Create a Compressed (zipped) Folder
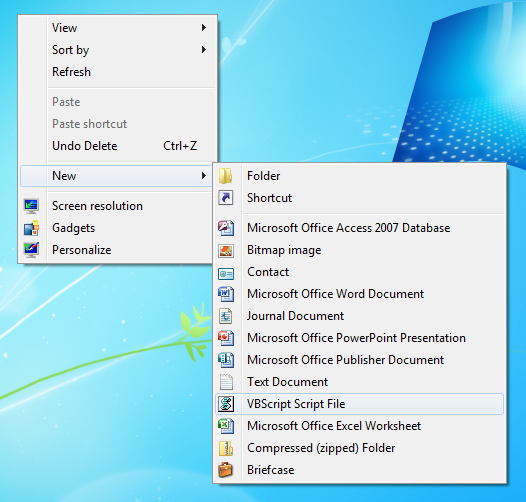The image size is (526, 502). click(x=360, y=448)
